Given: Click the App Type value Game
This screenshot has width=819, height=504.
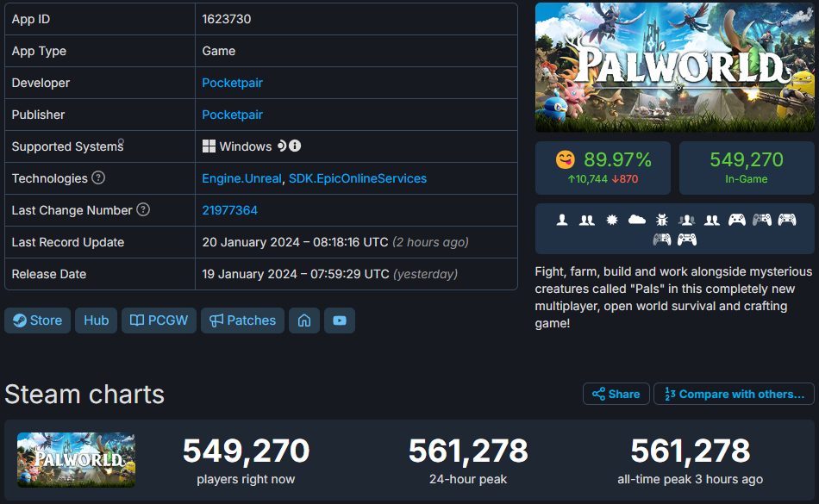Looking at the screenshot, I should [x=219, y=51].
